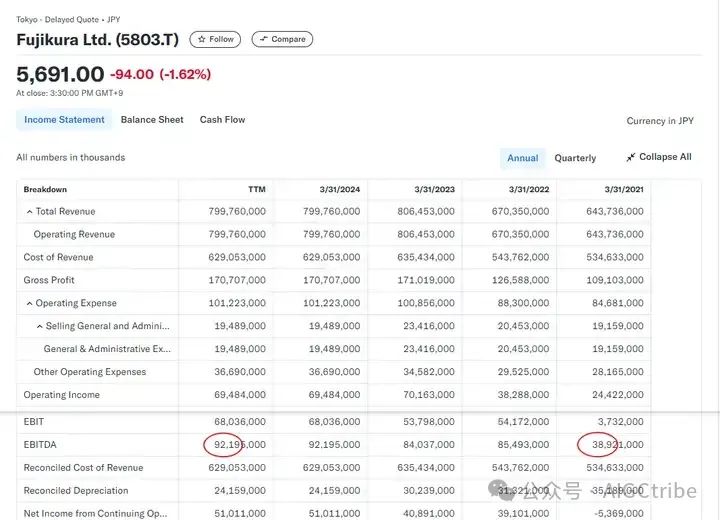Click 3/31/2022 Operating Expense 88,300,000
Screen dimensions: 720x520
point(523,303)
